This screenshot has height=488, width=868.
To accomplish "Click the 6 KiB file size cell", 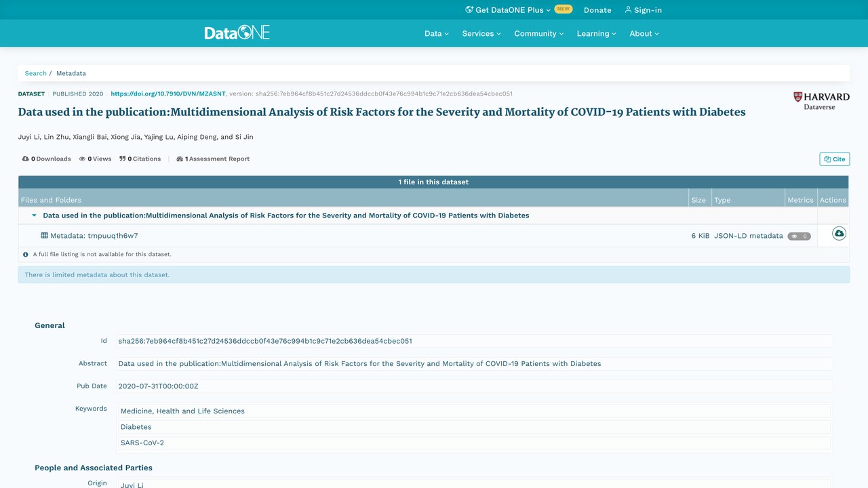I will tap(701, 236).
